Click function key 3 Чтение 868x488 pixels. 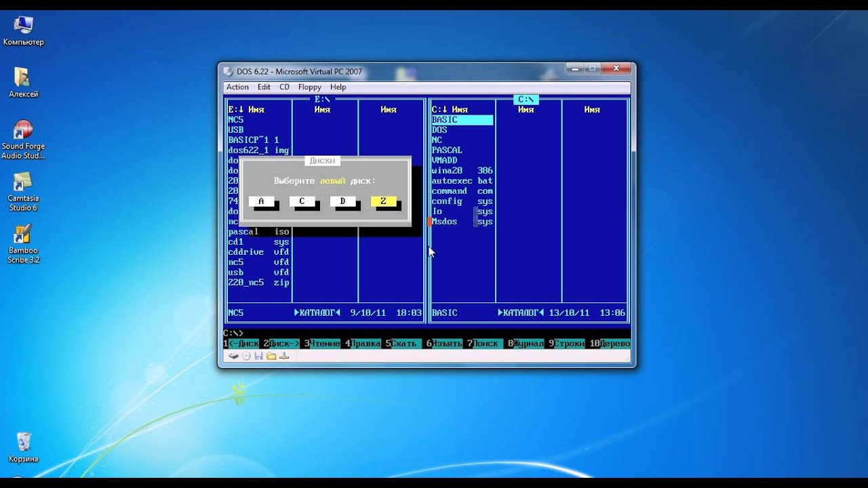pyautogui.click(x=322, y=344)
